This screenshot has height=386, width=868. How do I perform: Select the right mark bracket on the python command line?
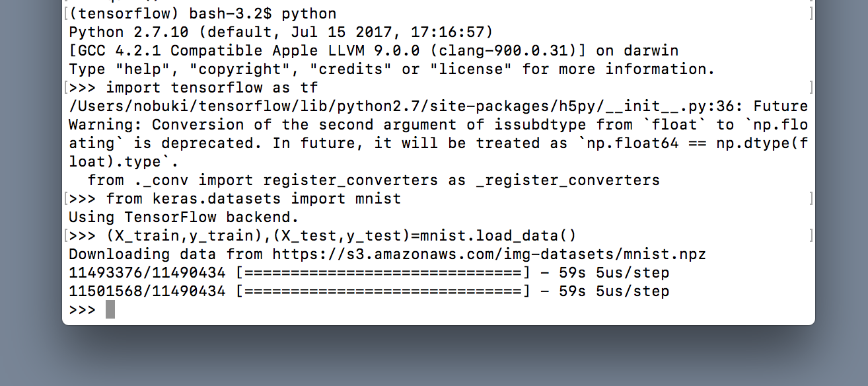point(811,13)
